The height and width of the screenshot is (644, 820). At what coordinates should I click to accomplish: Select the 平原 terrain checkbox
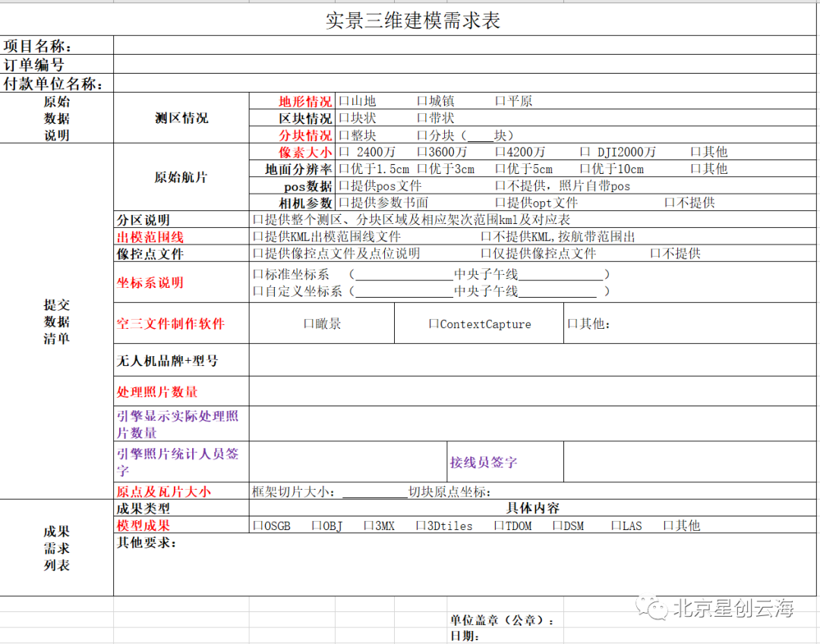[x=500, y=101]
